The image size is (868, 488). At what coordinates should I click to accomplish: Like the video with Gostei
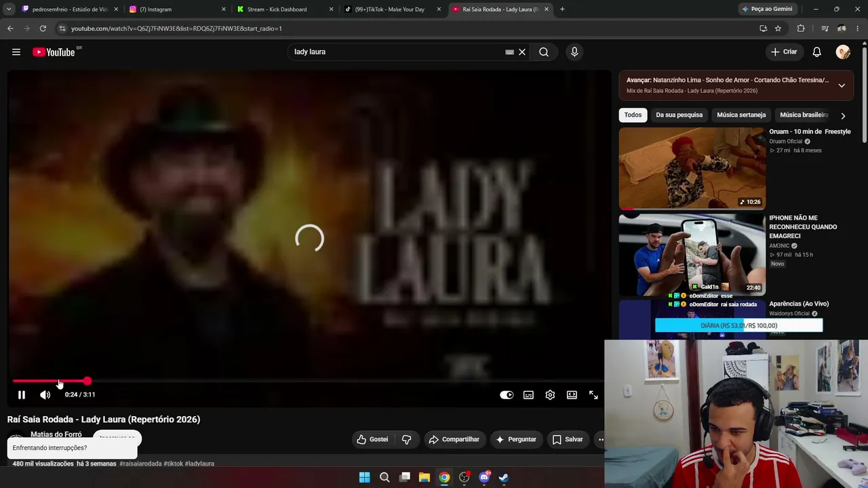click(x=372, y=439)
